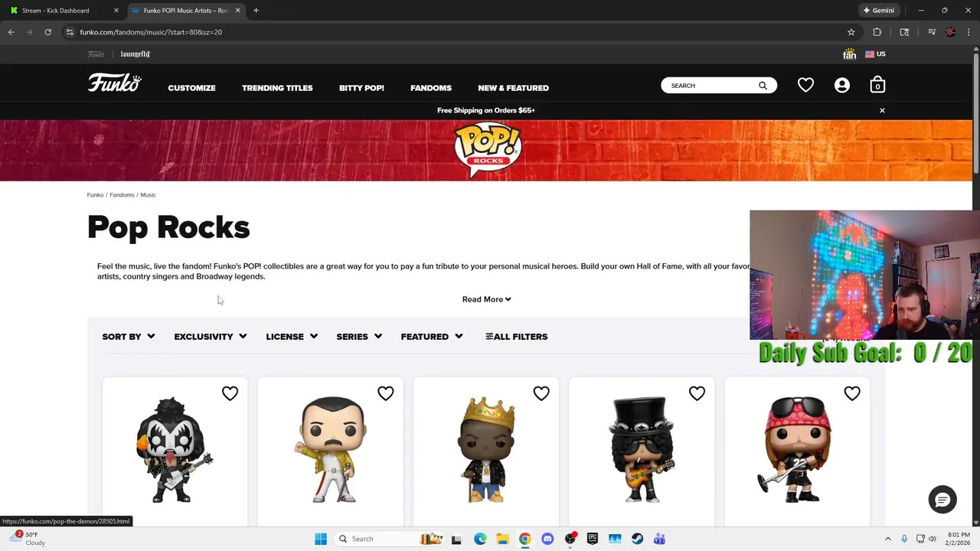Go to Funko breadcrumb link
980x551 pixels.
point(95,195)
